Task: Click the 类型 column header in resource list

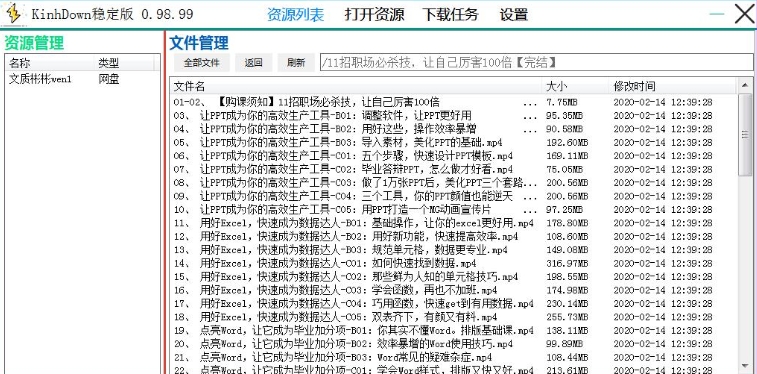Action: click(x=125, y=63)
